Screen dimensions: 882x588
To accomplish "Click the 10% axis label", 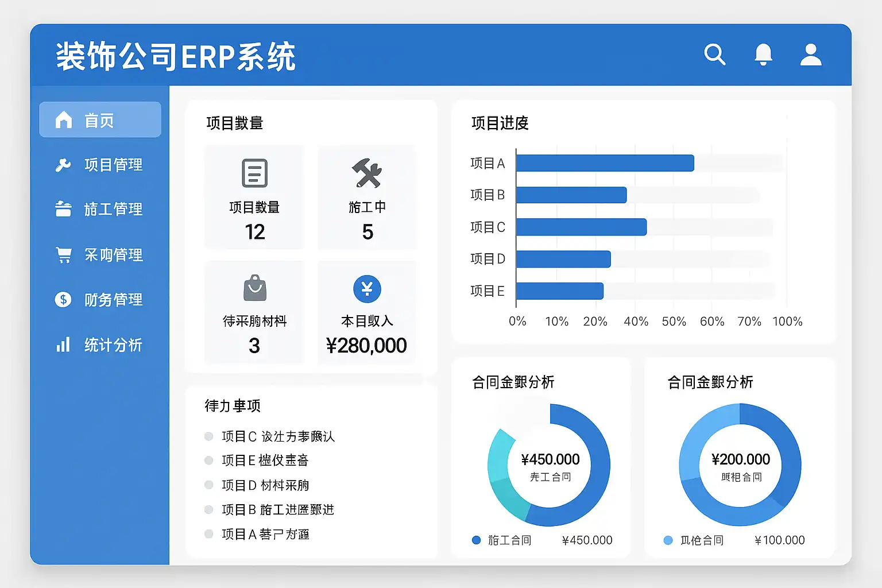I will coord(556,322).
